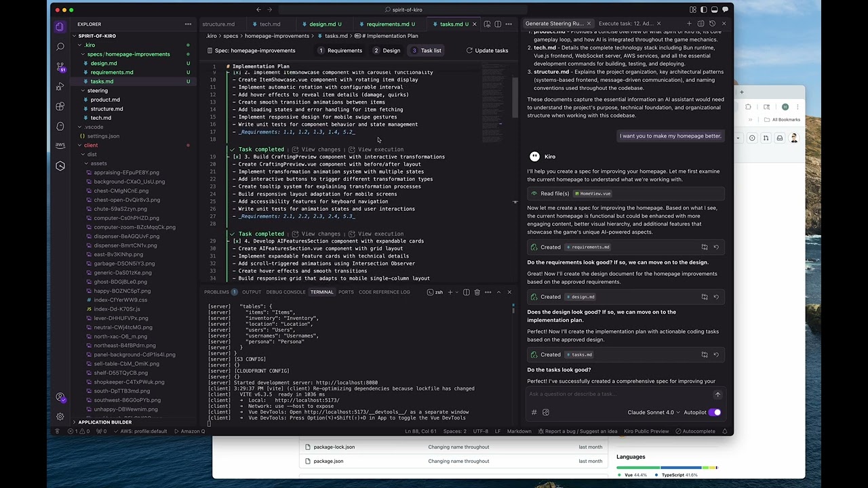Open the Problems panel tab
Viewport: 868px width, 488px height.
click(220, 292)
